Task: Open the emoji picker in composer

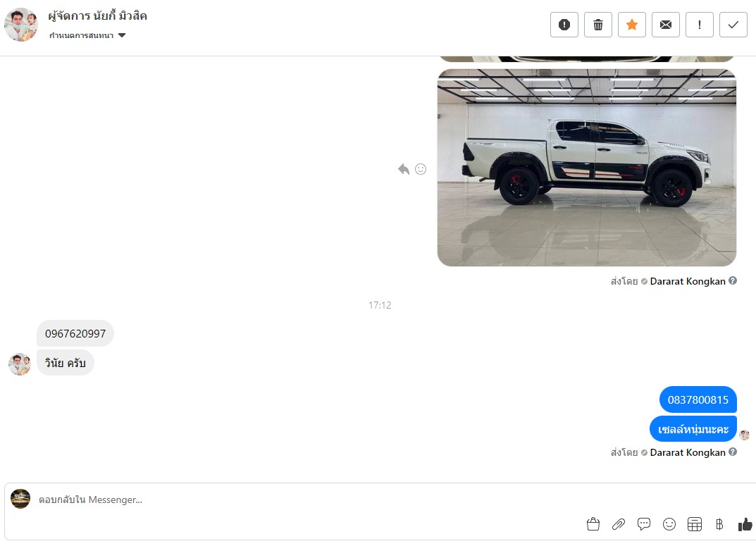Action: (x=669, y=524)
